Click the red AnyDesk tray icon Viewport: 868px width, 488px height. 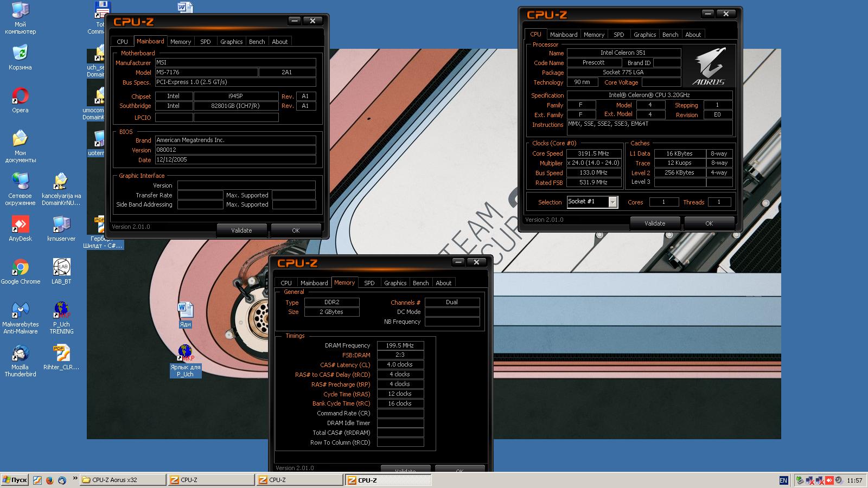tap(829, 480)
